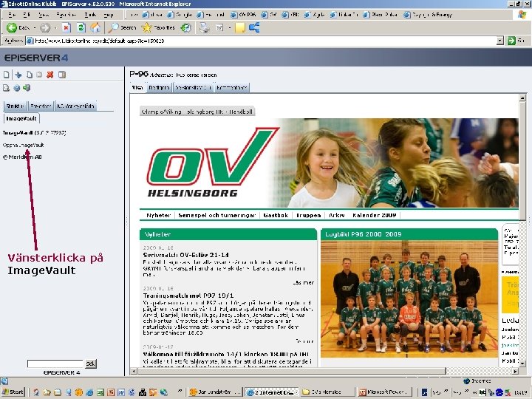This screenshot has width=532, height=399.
Task: Click the EPiServer search input field
Action: click(x=55, y=364)
